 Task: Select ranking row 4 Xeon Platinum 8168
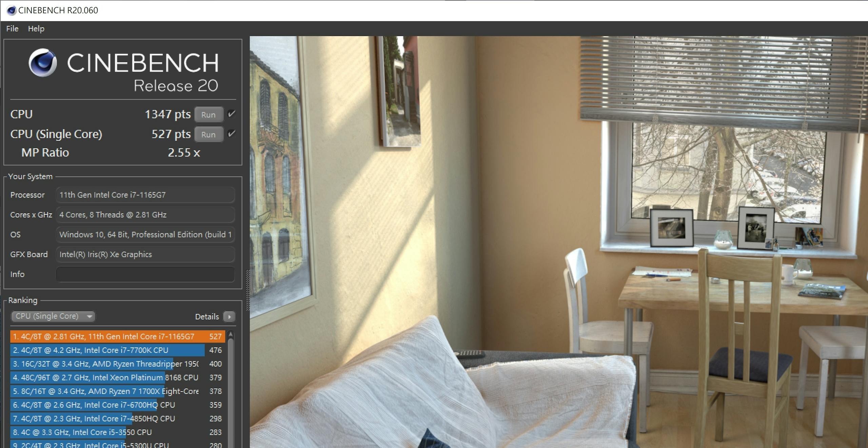[x=117, y=378]
